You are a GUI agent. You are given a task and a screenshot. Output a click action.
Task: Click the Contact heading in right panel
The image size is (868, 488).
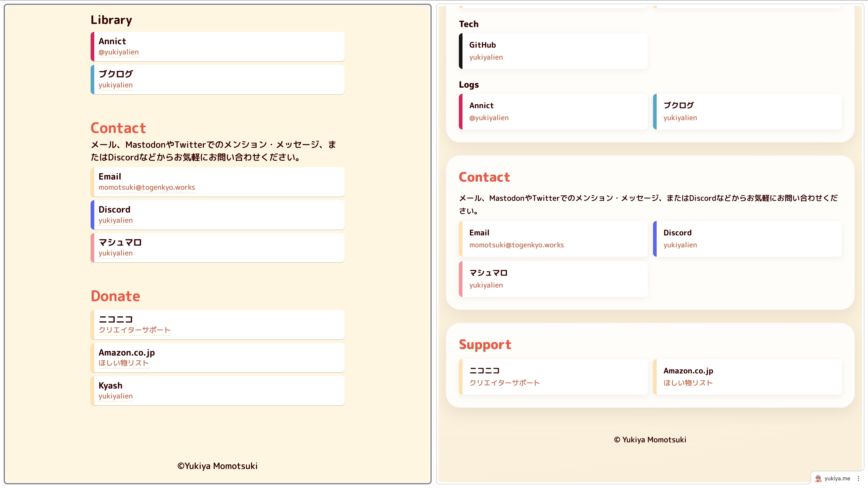(x=484, y=177)
